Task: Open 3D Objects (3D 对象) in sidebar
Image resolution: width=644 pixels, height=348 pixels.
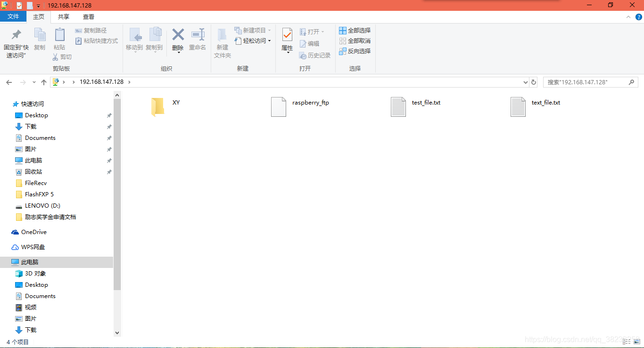Action: 35,274
